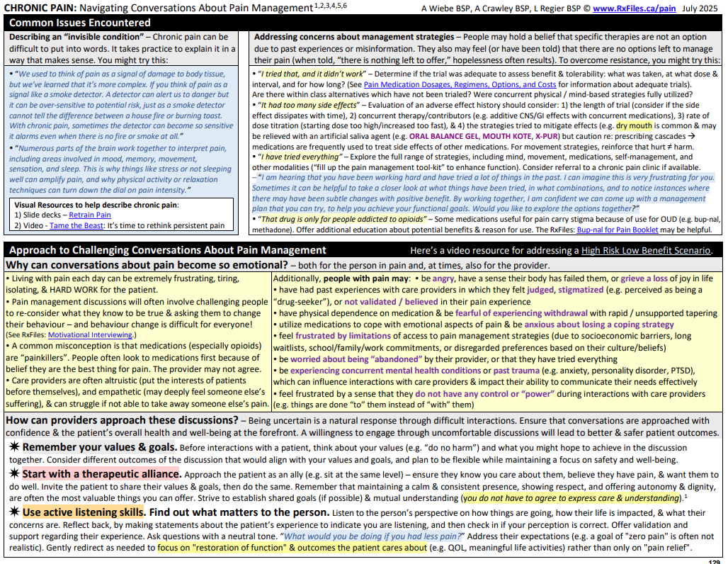Click the quote "That drug is only for people addicted to opioids"

tap(342, 219)
